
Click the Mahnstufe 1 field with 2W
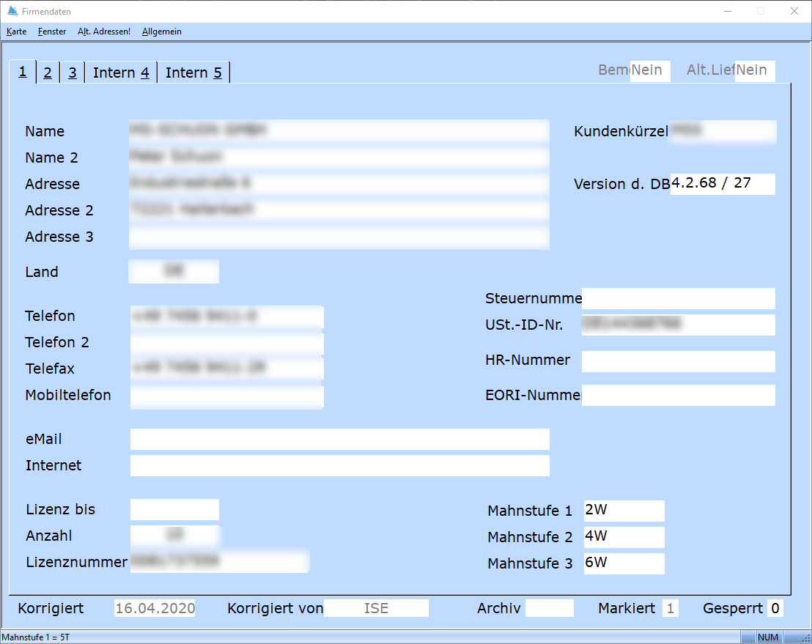pos(624,511)
